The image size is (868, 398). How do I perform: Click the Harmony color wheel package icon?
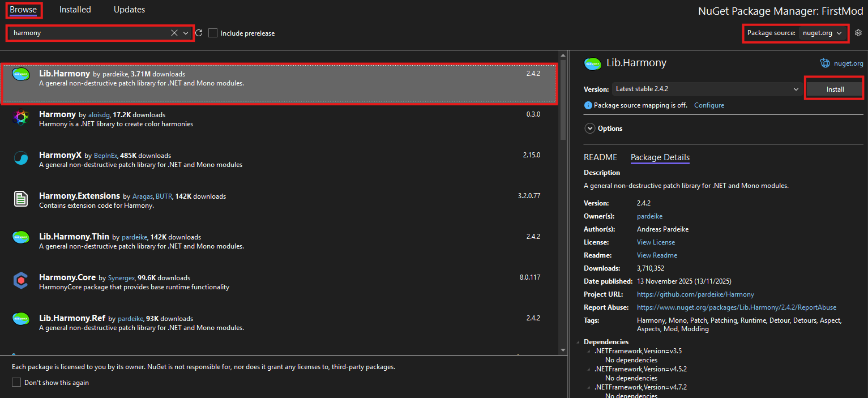coord(21,118)
